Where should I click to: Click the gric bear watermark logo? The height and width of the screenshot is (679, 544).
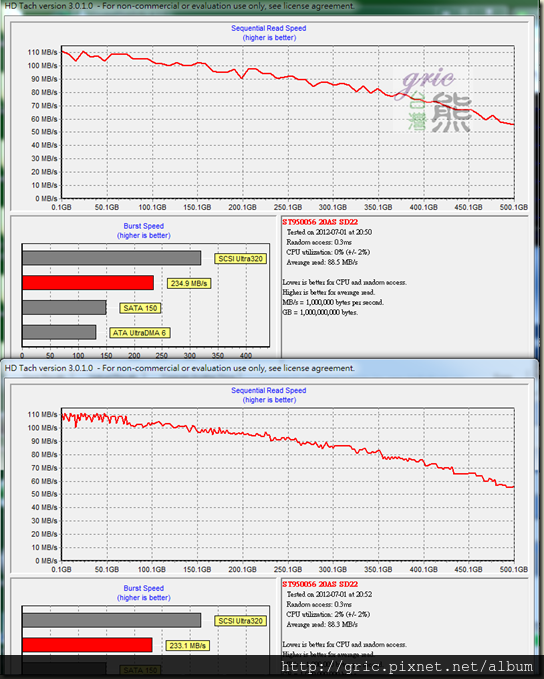(x=435, y=100)
